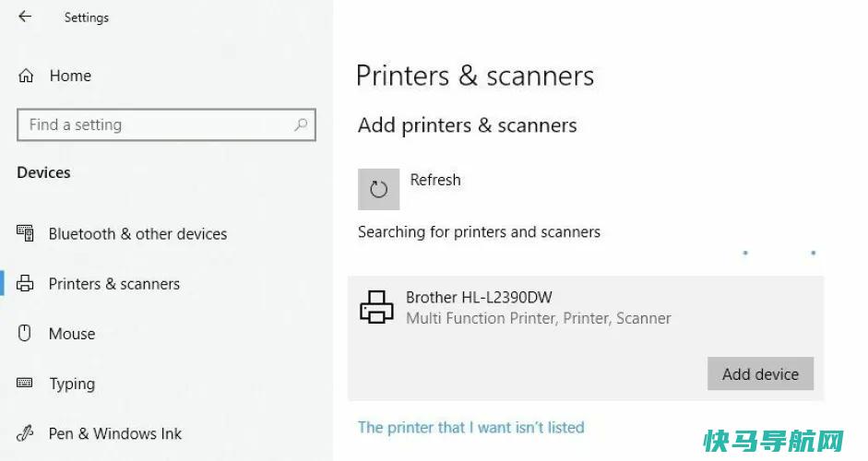Go back using the back arrow
Screen dimensions: 868x461
tap(25, 17)
